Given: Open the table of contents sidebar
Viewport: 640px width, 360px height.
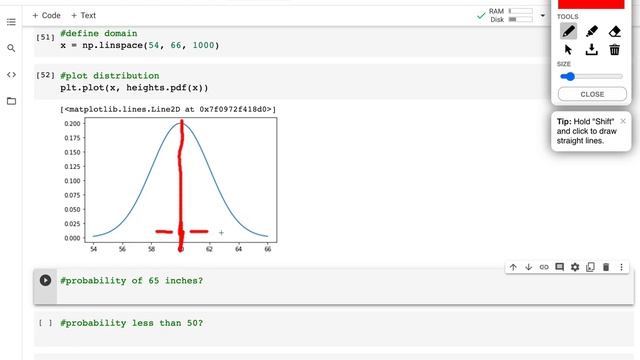Looking at the screenshot, I should [11, 22].
